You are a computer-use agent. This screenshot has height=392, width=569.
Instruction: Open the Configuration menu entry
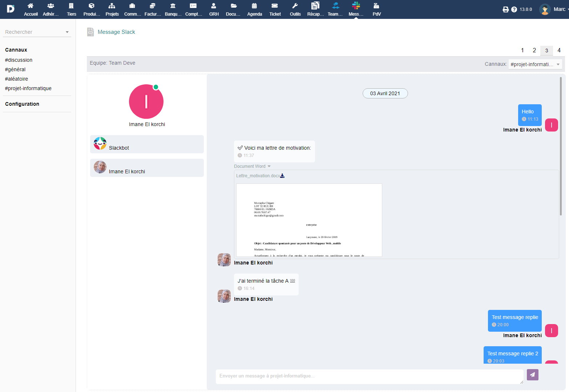pyautogui.click(x=22, y=104)
